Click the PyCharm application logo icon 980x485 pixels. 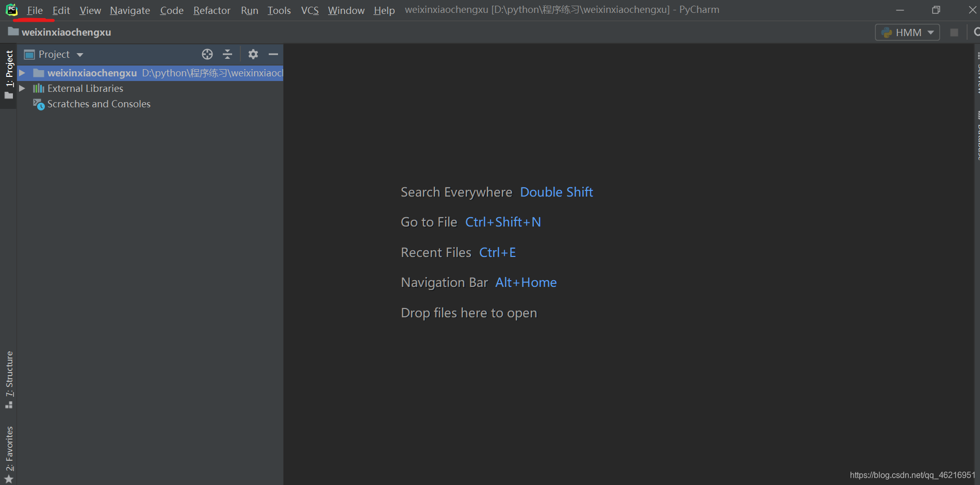[11, 10]
